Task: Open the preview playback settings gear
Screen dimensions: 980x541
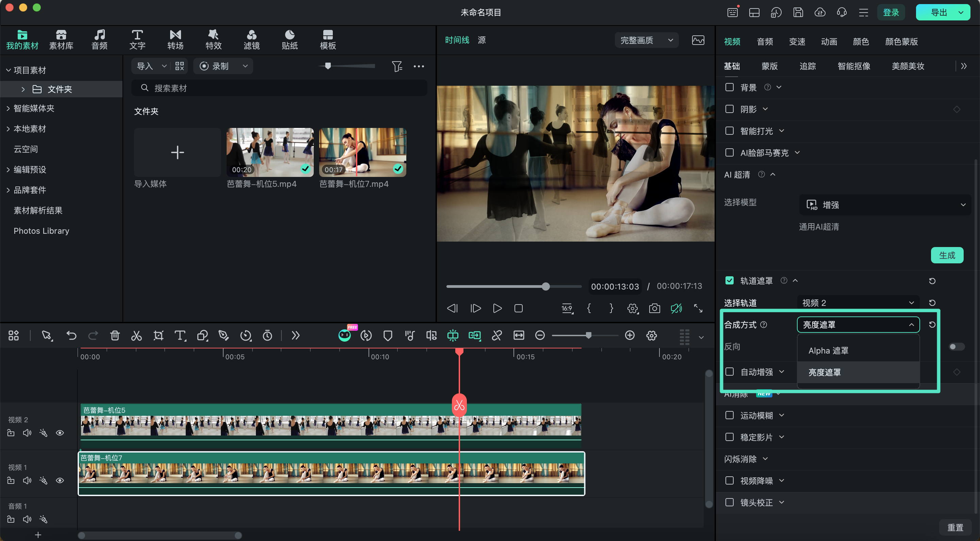Action: tap(633, 308)
